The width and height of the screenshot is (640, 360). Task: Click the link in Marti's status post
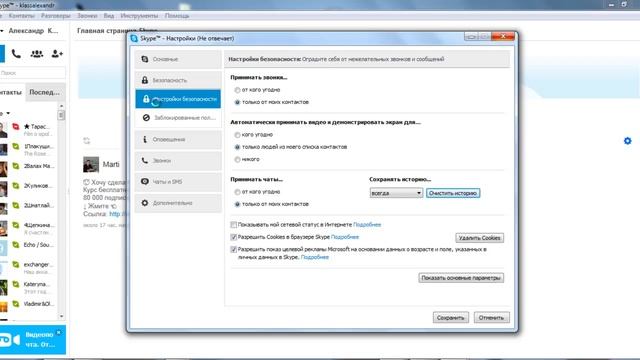point(119,214)
